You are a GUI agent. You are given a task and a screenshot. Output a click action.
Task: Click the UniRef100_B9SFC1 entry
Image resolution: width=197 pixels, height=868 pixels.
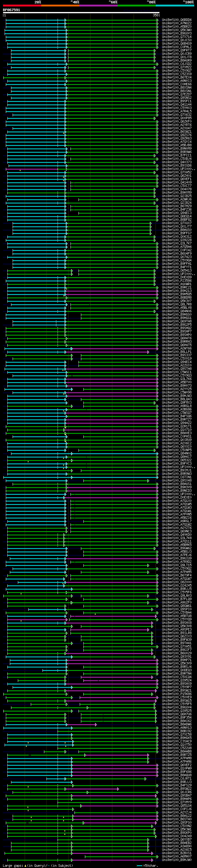[x=177, y=101]
